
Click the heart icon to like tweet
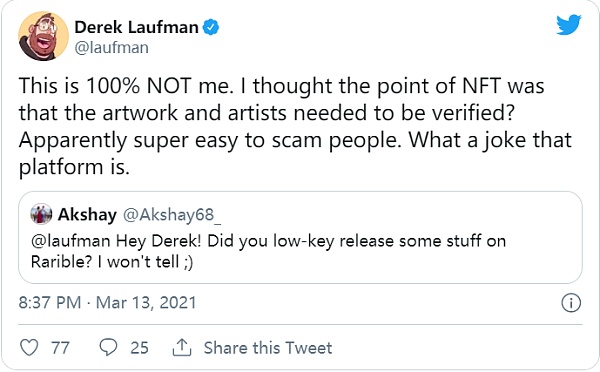coord(29,348)
